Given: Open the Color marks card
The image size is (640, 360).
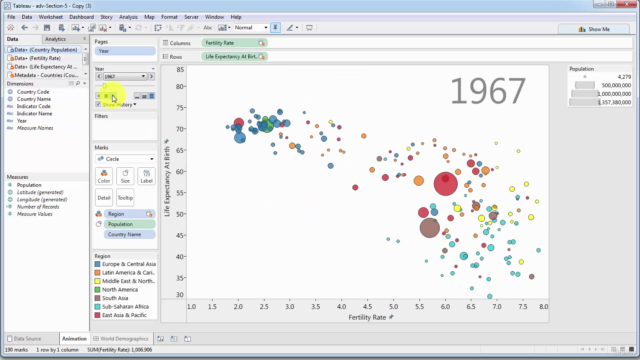Looking at the screenshot, I should [104, 176].
